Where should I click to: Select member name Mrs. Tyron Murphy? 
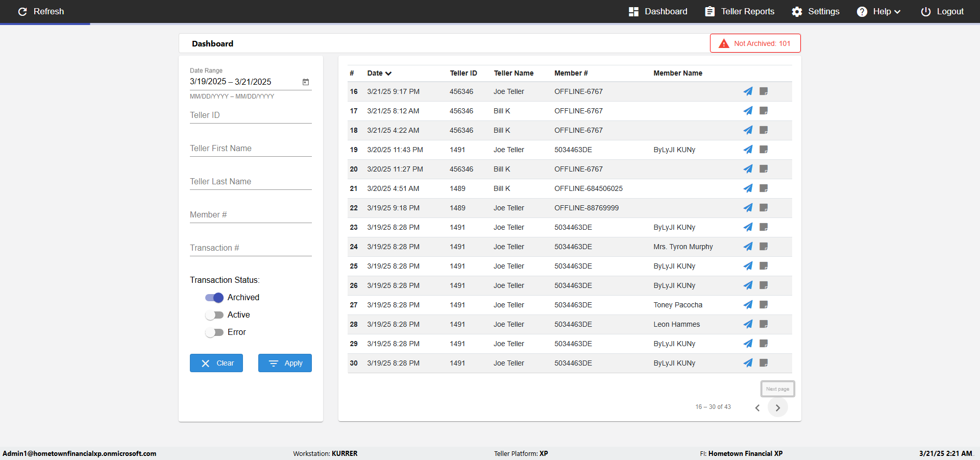pyautogui.click(x=683, y=247)
